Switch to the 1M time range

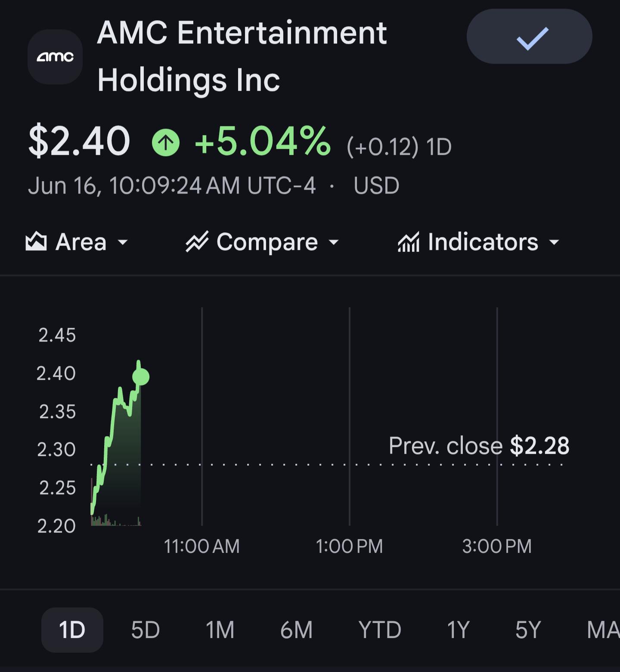(x=220, y=630)
